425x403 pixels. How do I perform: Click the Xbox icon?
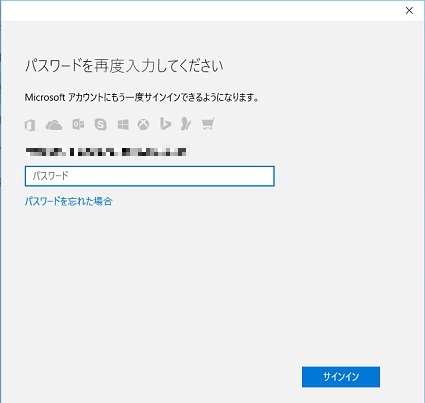[143, 125]
